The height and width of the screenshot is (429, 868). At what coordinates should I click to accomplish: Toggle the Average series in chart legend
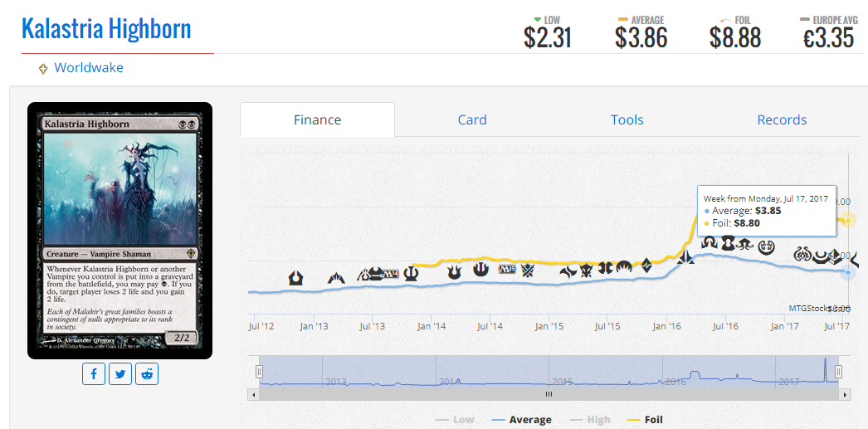tap(519, 420)
